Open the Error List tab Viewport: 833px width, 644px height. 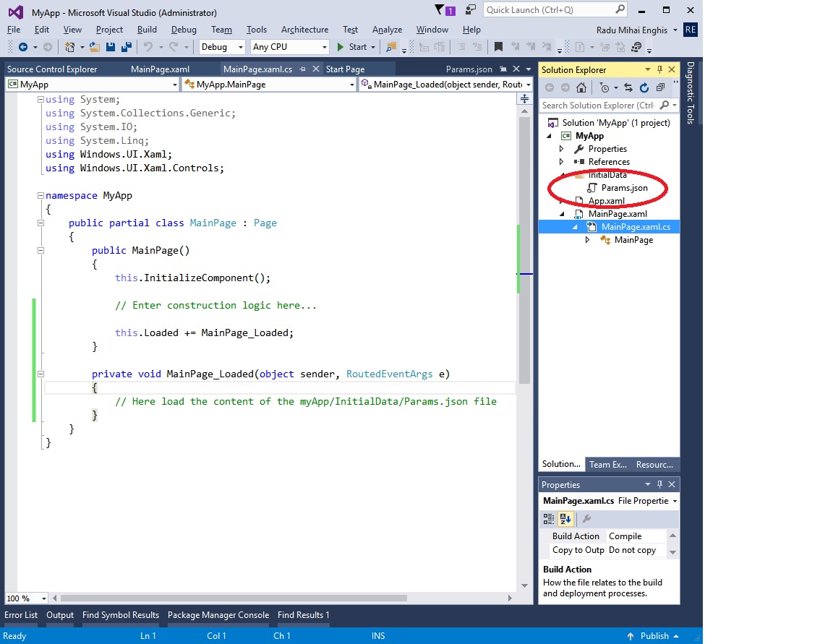click(x=21, y=615)
